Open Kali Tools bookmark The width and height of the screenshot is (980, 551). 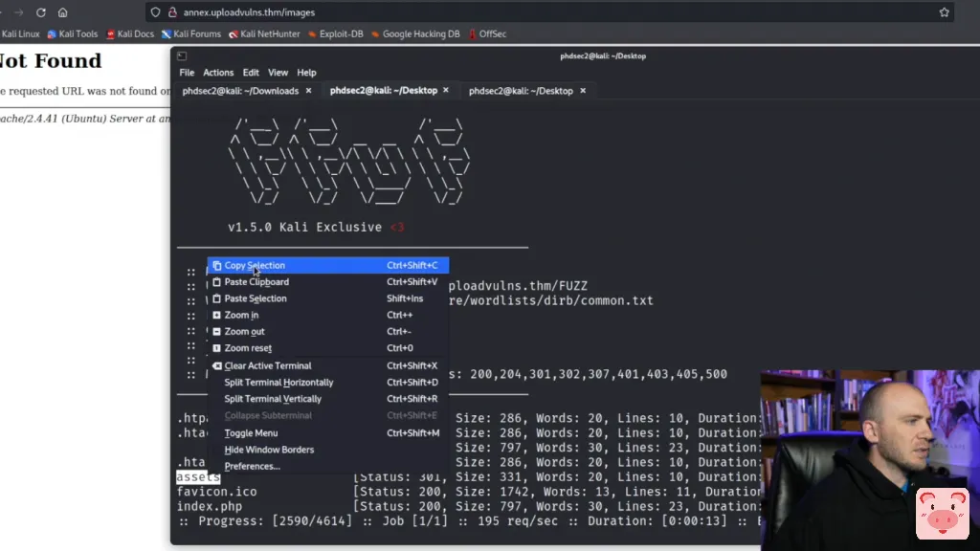click(x=73, y=33)
